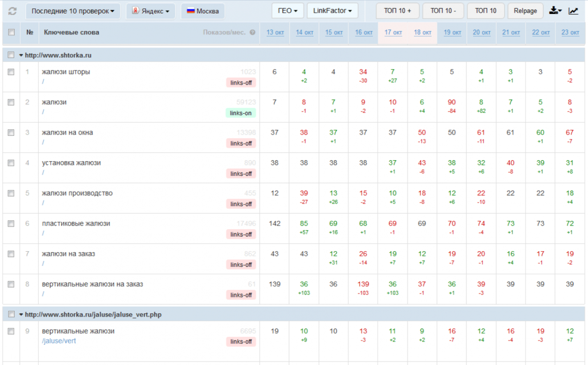Check the box for жалюзи на окна
This screenshot has height=365, width=588.
[11, 132]
